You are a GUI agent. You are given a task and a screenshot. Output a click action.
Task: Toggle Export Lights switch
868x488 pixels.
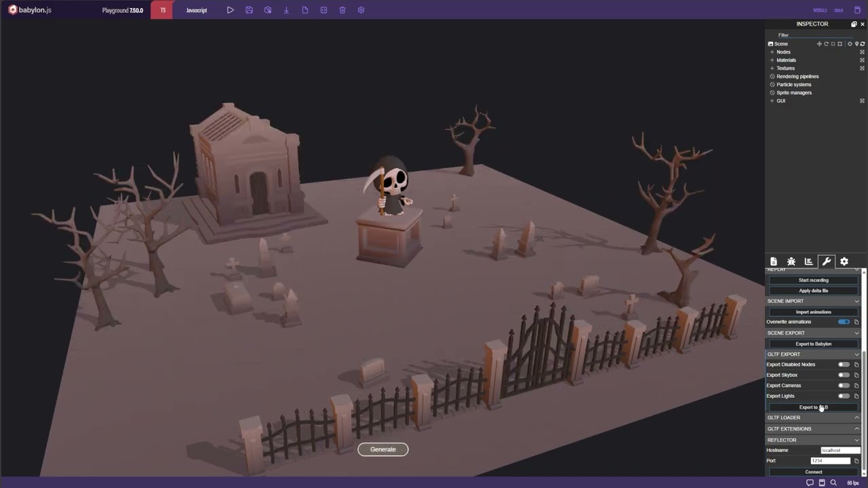click(844, 396)
